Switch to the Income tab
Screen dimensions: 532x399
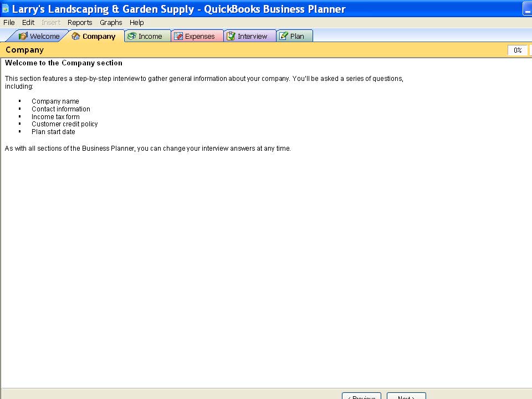click(x=147, y=36)
